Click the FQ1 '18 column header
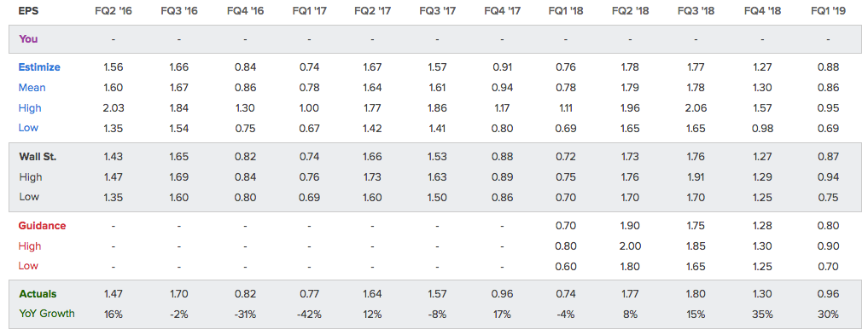 coord(565,10)
